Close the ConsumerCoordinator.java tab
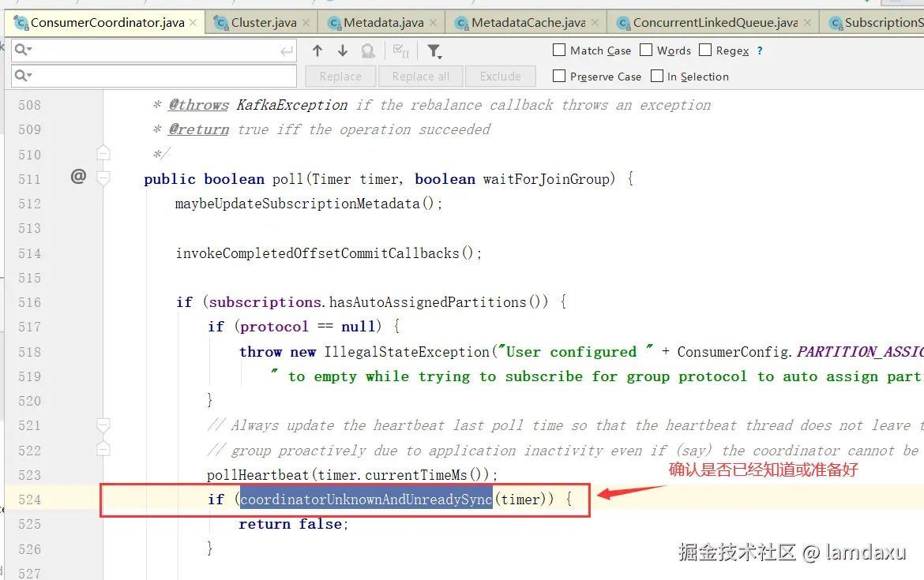Screen dimensions: 924x580 point(193,22)
